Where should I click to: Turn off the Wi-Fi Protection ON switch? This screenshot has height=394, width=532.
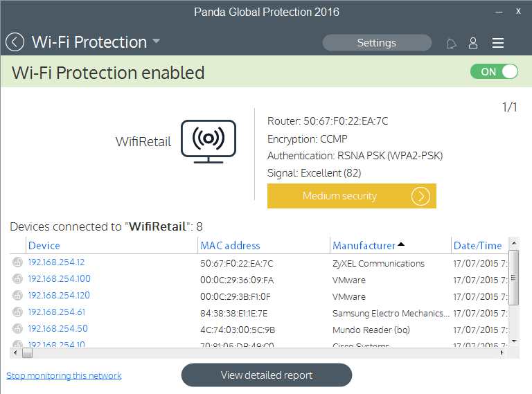494,71
